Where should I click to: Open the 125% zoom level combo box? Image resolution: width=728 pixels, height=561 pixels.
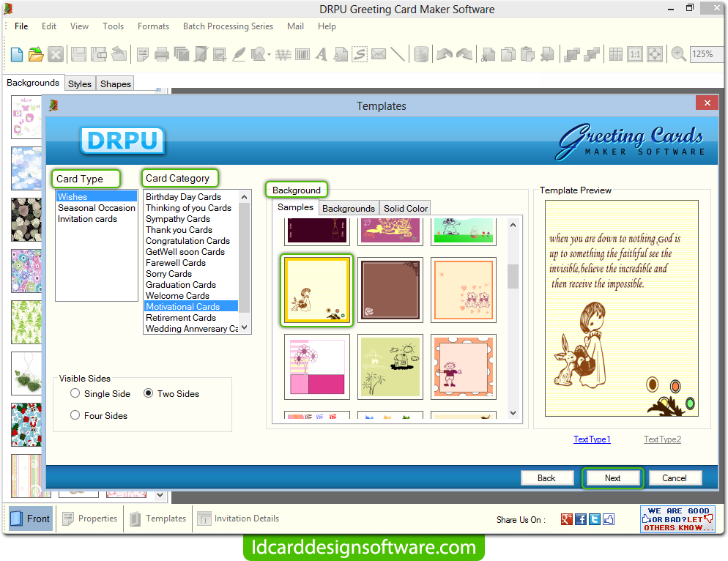pyautogui.click(x=707, y=54)
